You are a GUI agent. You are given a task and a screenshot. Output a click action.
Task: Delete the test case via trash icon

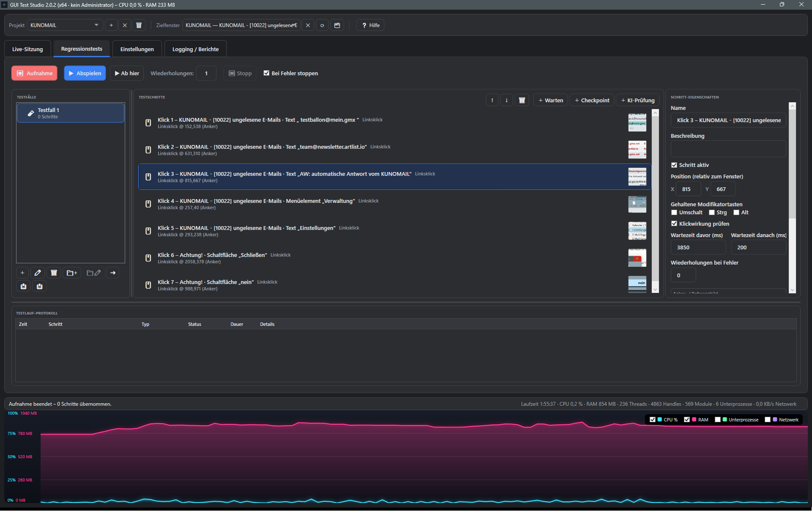(x=54, y=273)
